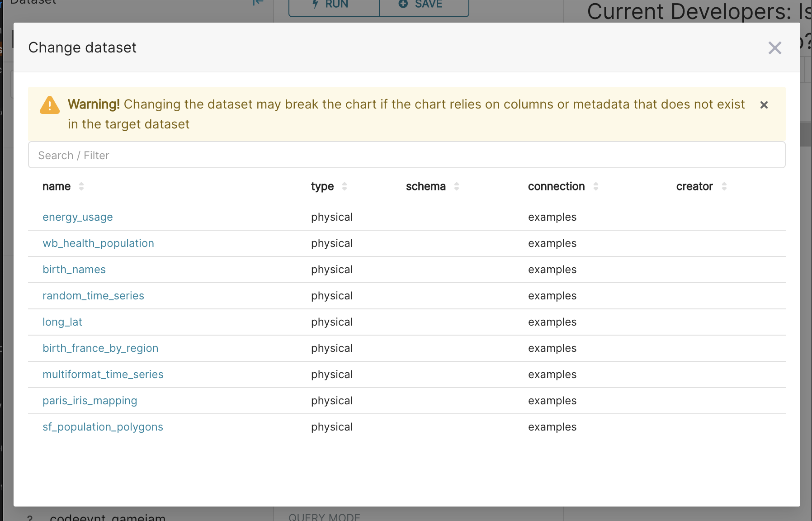Click 'physical' type in energy_usage row
The width and height of the screenshot is (812, 521).
[x=332, y=217]
